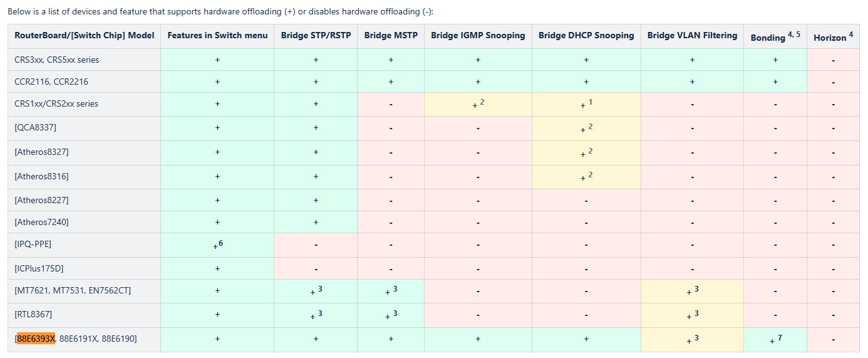Click the '[IPQ-PPE]' row label

click(x=33, y=245)
